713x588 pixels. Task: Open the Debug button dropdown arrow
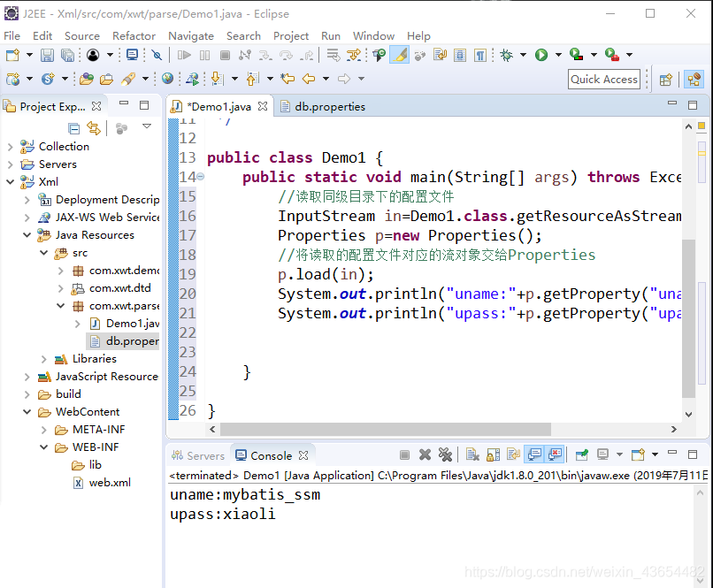[x=523, y=55]
